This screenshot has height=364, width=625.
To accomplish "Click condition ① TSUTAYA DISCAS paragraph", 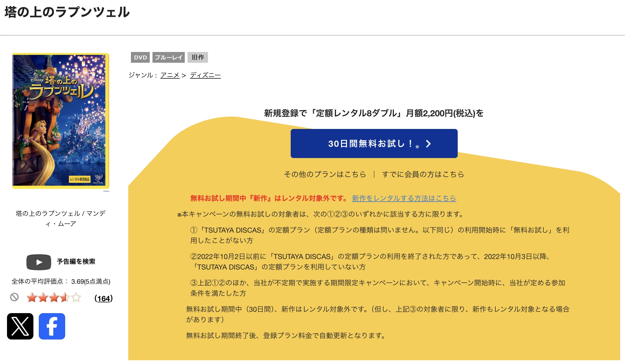I will point(380,235).
